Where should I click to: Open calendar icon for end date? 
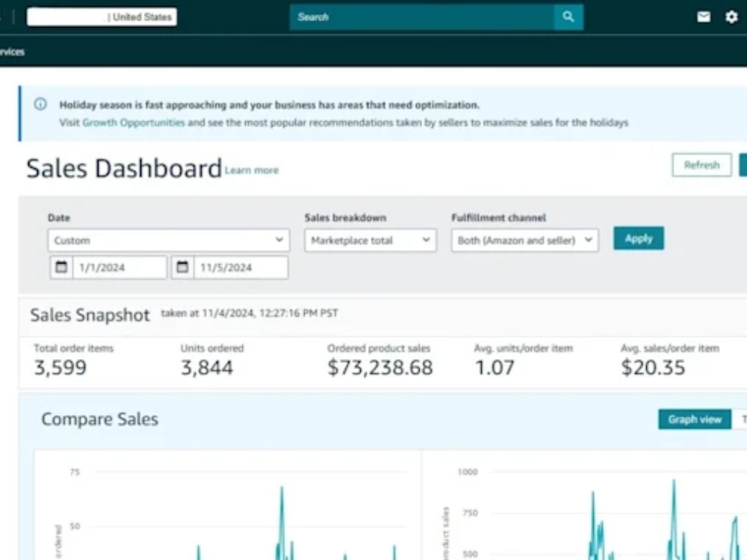[x=182, y=267]
